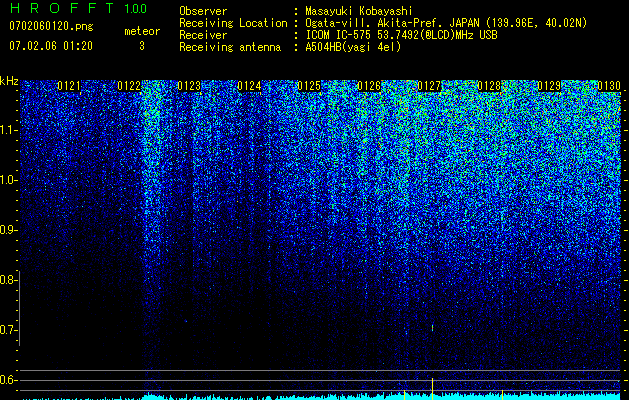629x400 pixels.
Task: Click observer name Masayuki Kobayashi
Action: pyautogui.click(x=358, y=11)
